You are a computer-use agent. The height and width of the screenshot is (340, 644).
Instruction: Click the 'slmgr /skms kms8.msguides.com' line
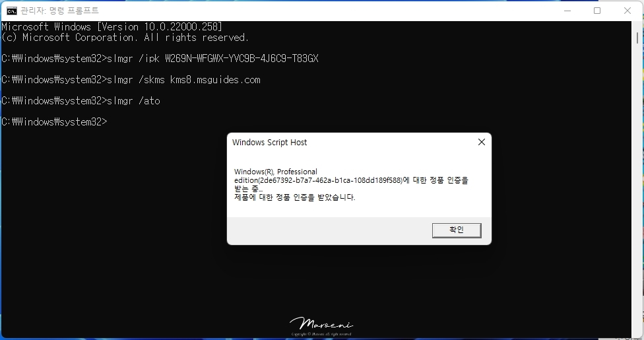[x=131, y=80]
